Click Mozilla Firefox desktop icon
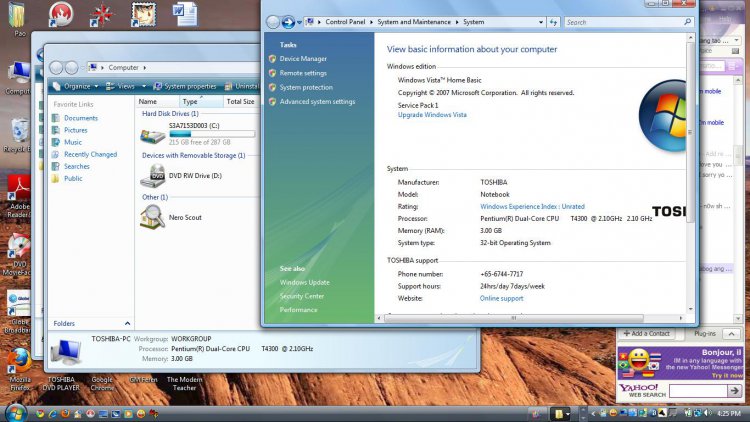This screenshot has width=750, height=422. tap(20, 369)
